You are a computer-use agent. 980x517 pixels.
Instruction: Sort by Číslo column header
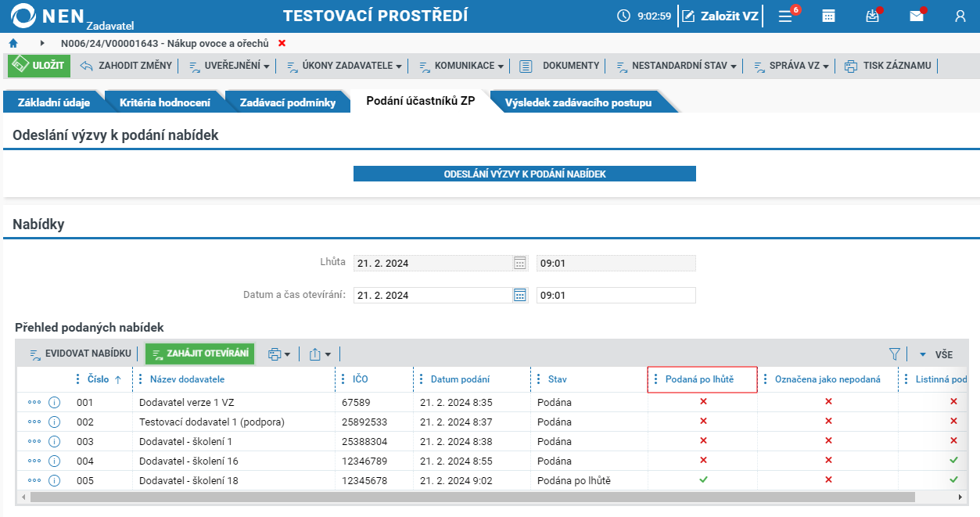(x=98, y=379)
